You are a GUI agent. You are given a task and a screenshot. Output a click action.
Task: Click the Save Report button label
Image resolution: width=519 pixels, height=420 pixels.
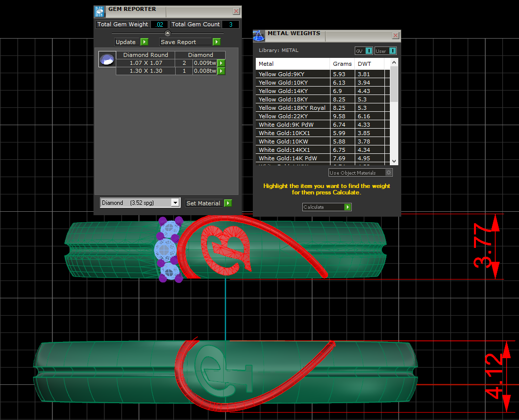pyautogui.click(x=178, y=42)
